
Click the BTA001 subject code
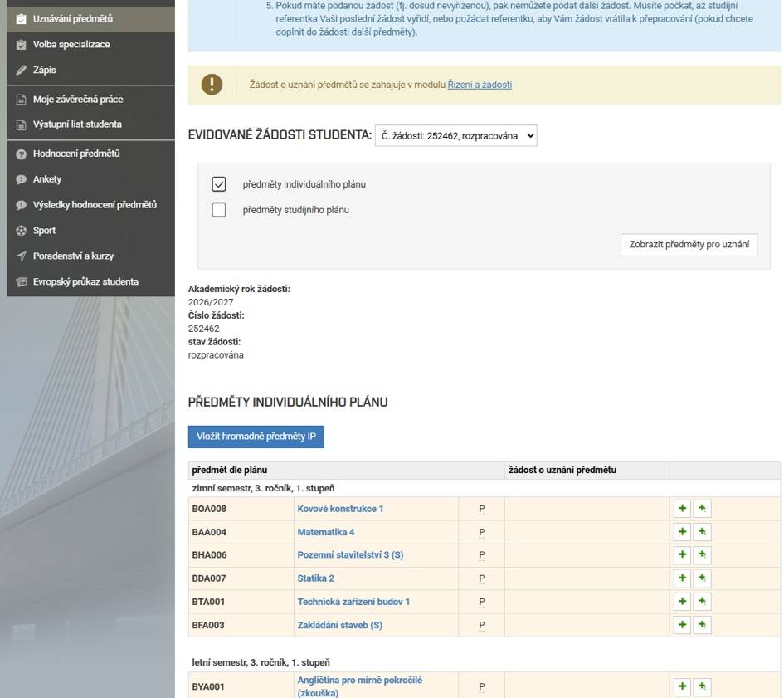pos(208,602)
